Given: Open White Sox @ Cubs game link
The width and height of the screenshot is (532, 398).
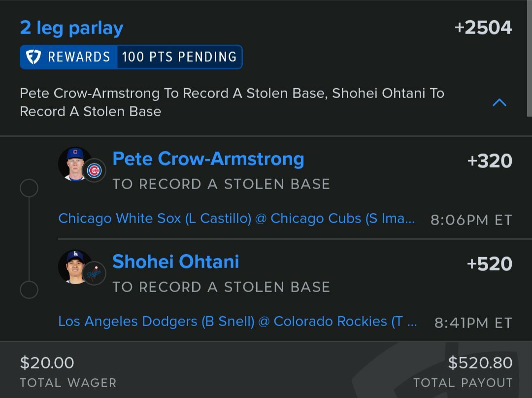Looking at the screenshot, I should click(x=236, y=219).
